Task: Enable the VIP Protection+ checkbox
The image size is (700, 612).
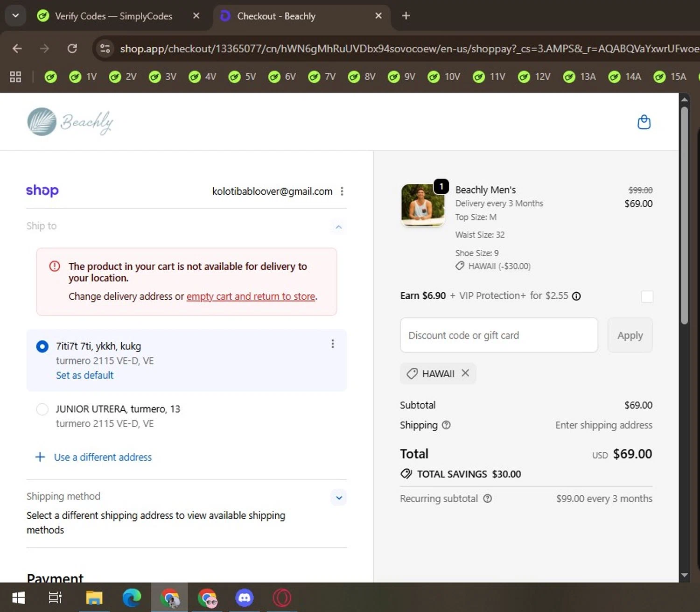Action: click(647, 296)
